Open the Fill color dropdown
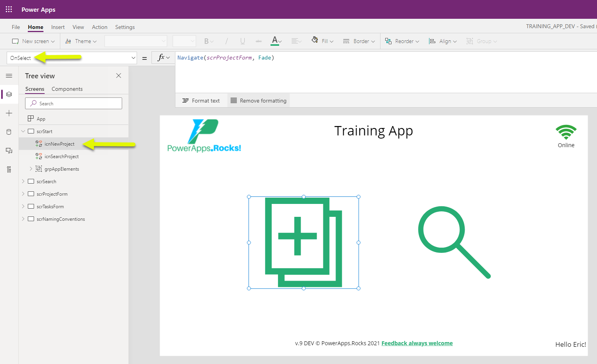Viewport: 597px width, 364px height. 323,41
